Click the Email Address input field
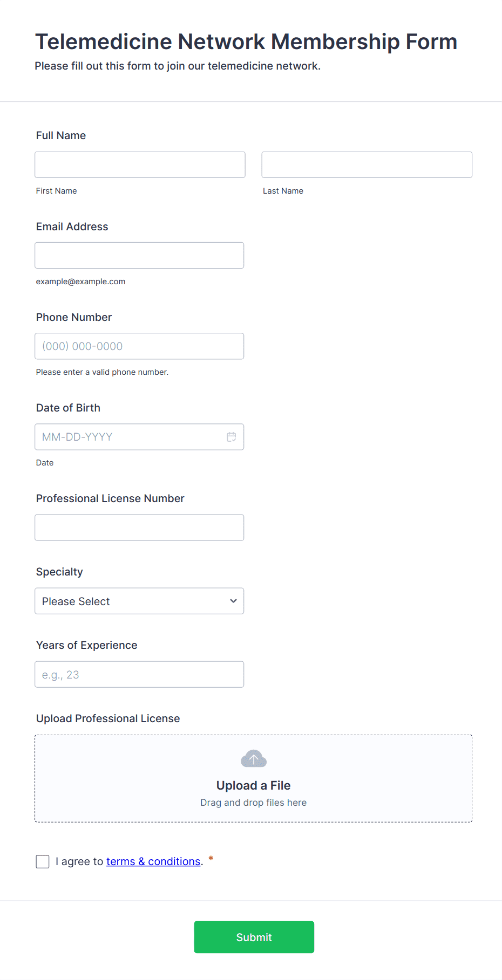This screenshot has height=980, width=502. [x=139, y=255]
